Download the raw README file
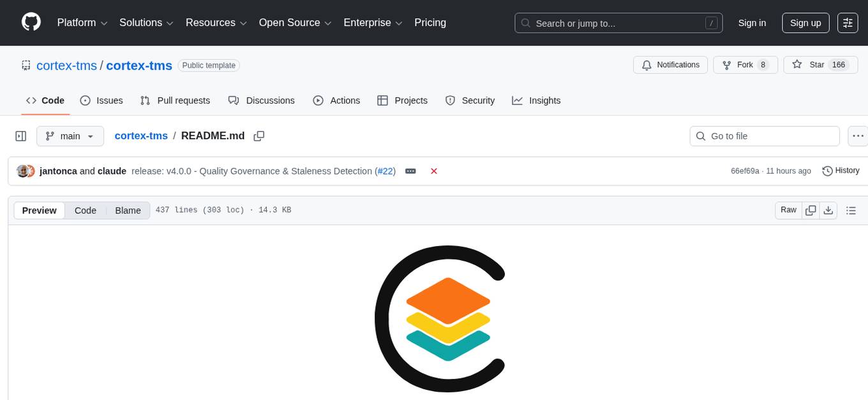The image size is (868, 400). point(828,210)
